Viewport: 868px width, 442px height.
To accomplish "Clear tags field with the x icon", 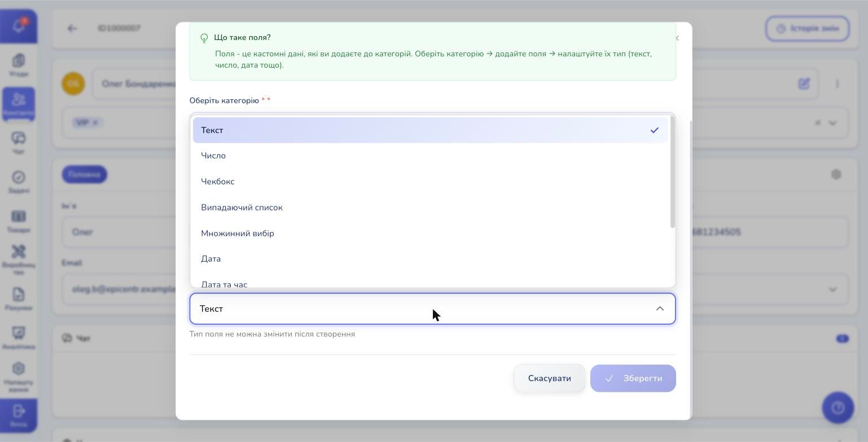I will [x=817, y=122].
